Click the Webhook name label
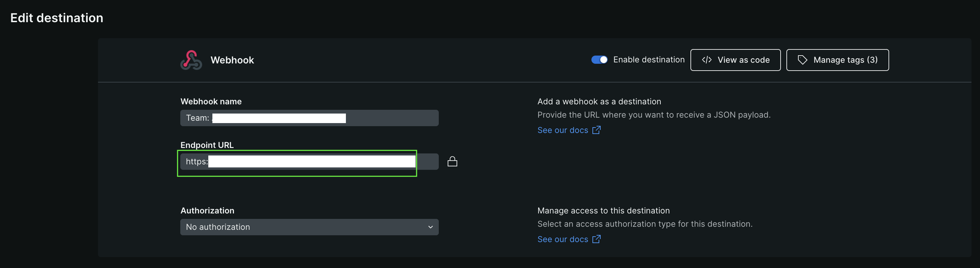This screenshot has width=980, height=268. [211, 102]
